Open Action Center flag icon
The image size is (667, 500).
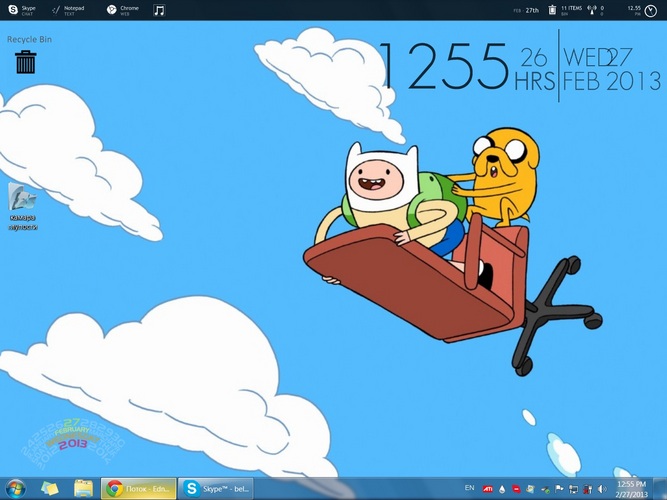click(x=559, y=489)
